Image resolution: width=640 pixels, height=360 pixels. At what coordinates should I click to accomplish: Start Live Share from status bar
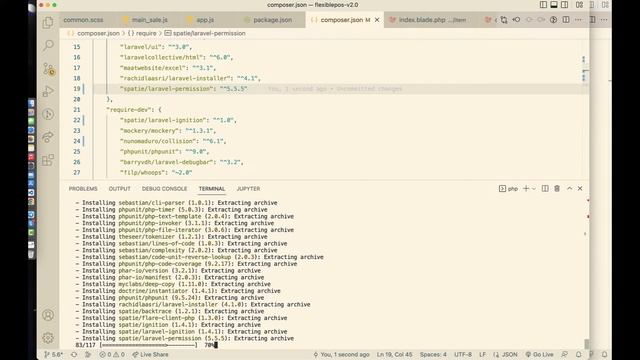[150, 354]
